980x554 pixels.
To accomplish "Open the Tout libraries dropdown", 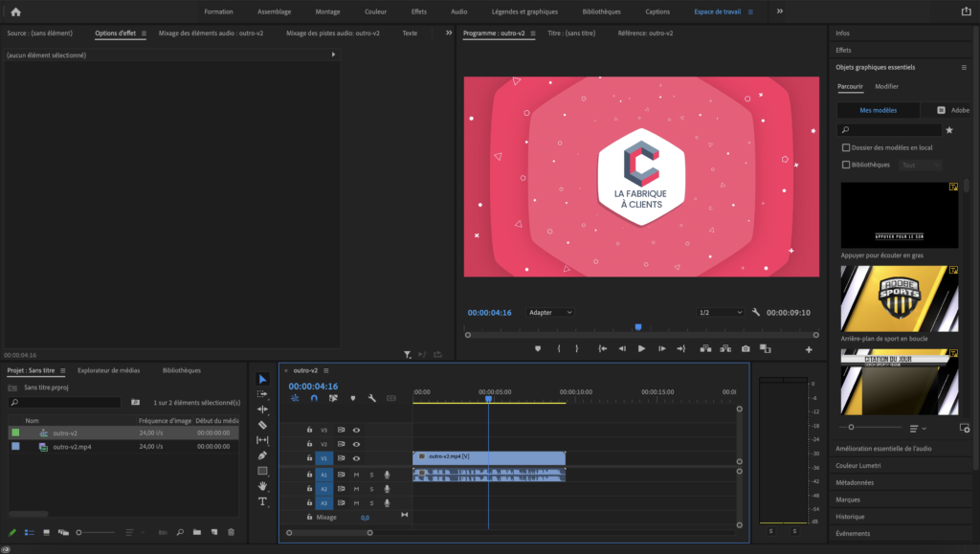I will click(x=920, y=165).
